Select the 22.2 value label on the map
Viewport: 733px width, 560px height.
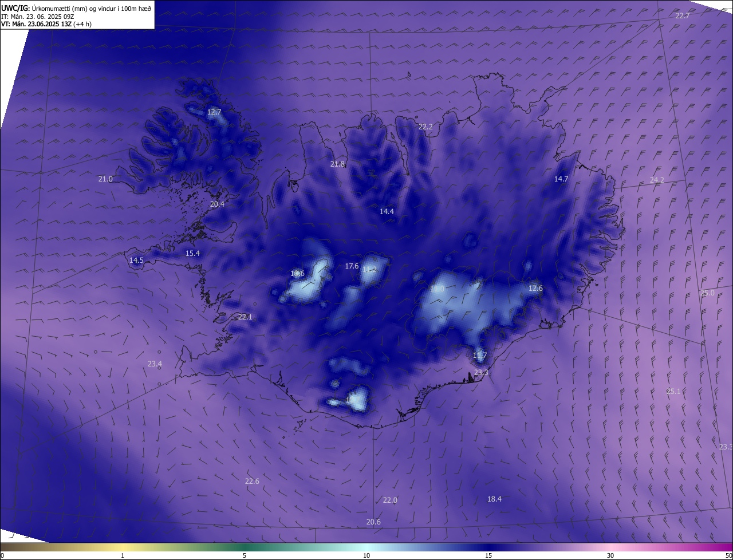(425, 127)
